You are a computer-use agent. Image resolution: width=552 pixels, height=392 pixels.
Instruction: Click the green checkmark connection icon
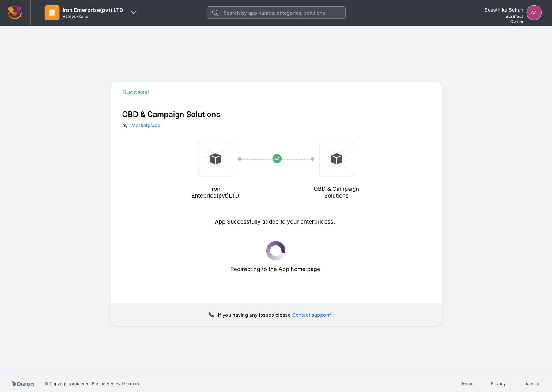point(277,159)
